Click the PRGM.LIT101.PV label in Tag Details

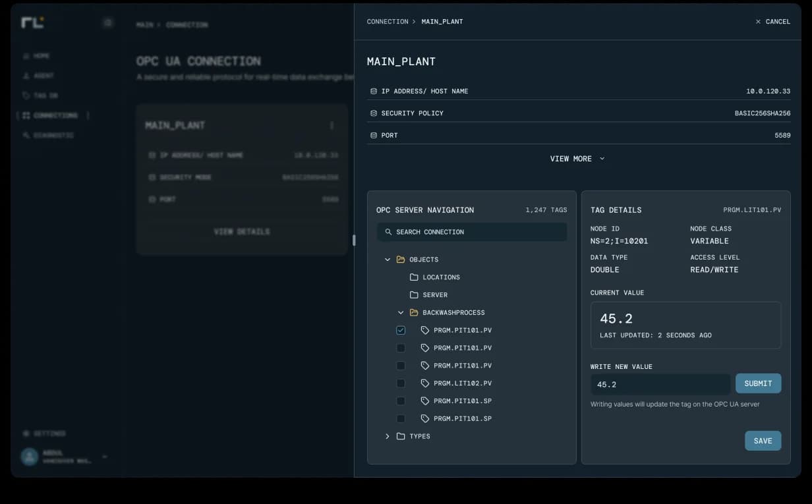[752, 210]
